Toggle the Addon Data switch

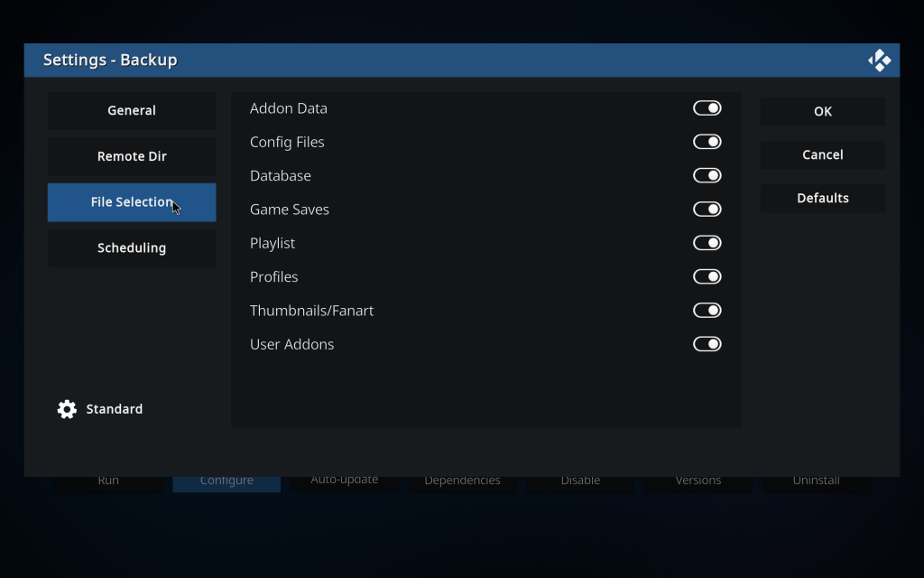[x=707, y=108]
